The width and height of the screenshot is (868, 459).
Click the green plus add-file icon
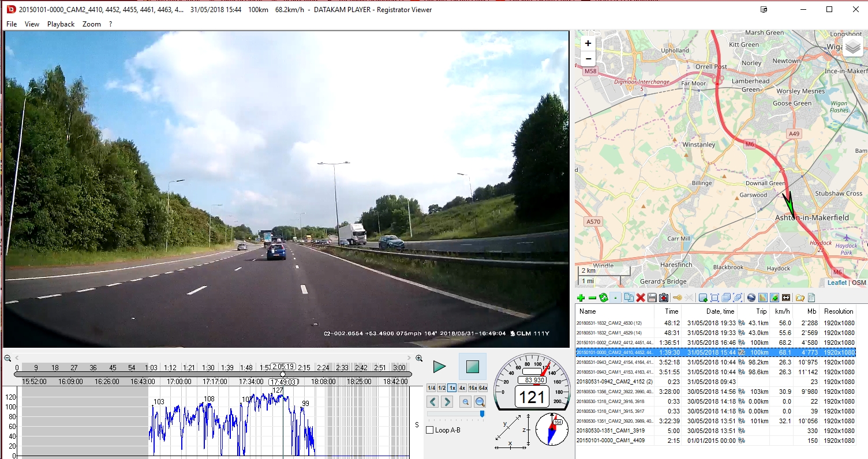581,298
